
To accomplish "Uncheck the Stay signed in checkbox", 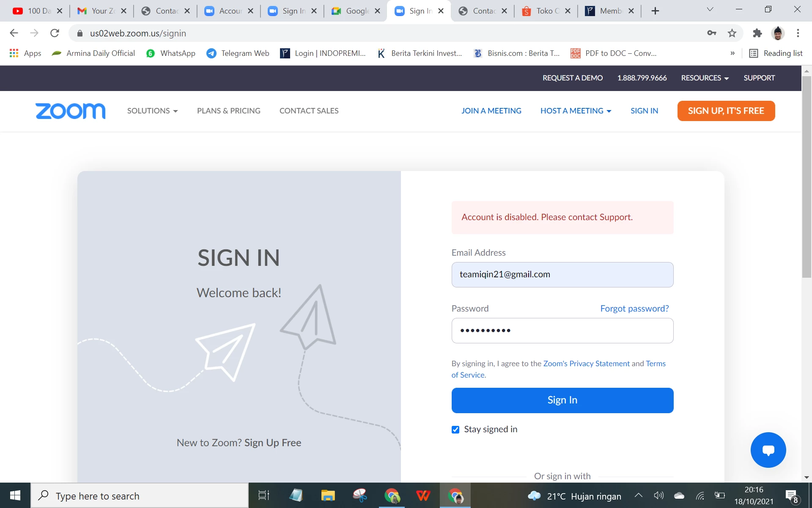I will (x=455, y=430).
